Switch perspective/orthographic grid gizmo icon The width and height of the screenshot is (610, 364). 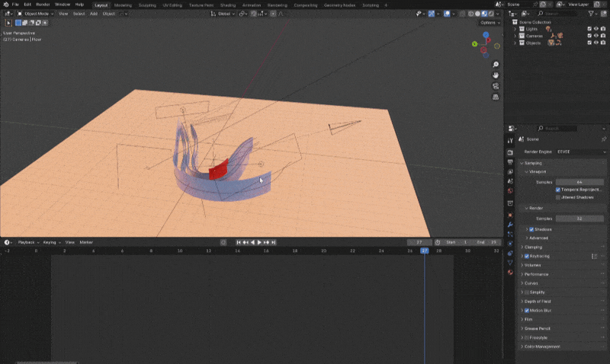click(496, 97)
